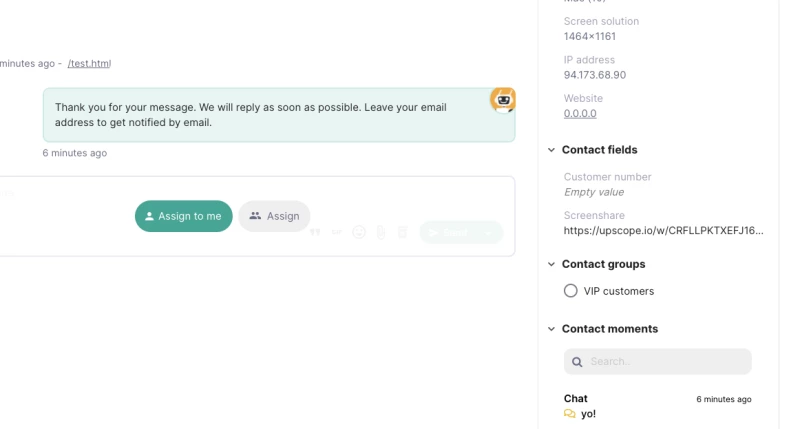
Task: Click the GIF icon in composer
Action: (337, 232)
